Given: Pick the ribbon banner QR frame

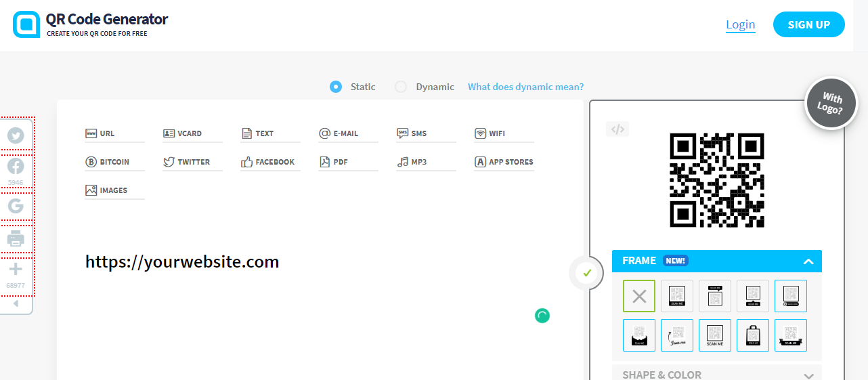Looking at the screenshot, I should (x=790, y=335).
